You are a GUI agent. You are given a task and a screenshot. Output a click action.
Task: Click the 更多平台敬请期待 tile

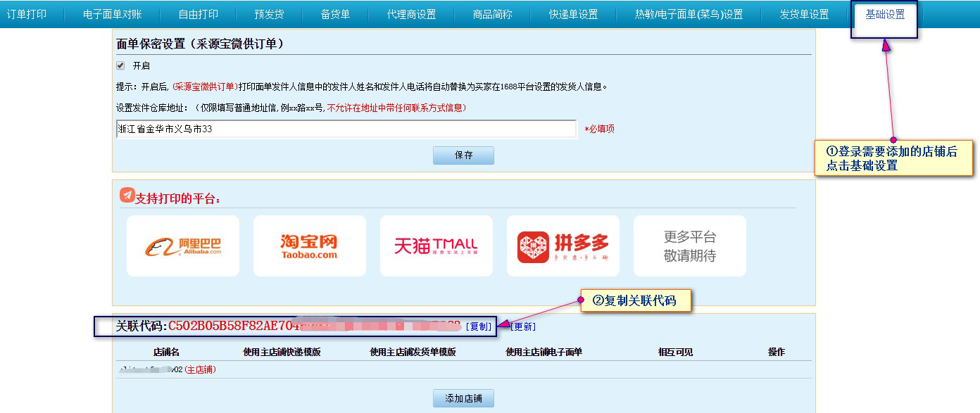pos(689,246)
